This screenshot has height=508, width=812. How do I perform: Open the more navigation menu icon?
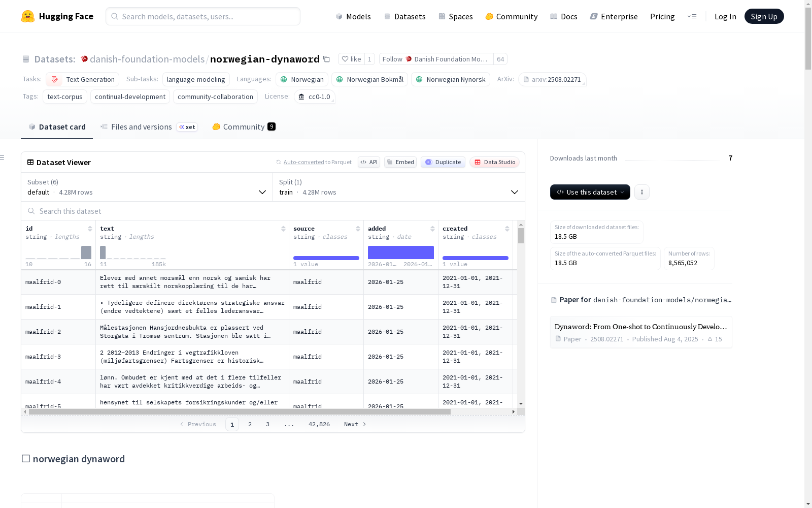692,16
